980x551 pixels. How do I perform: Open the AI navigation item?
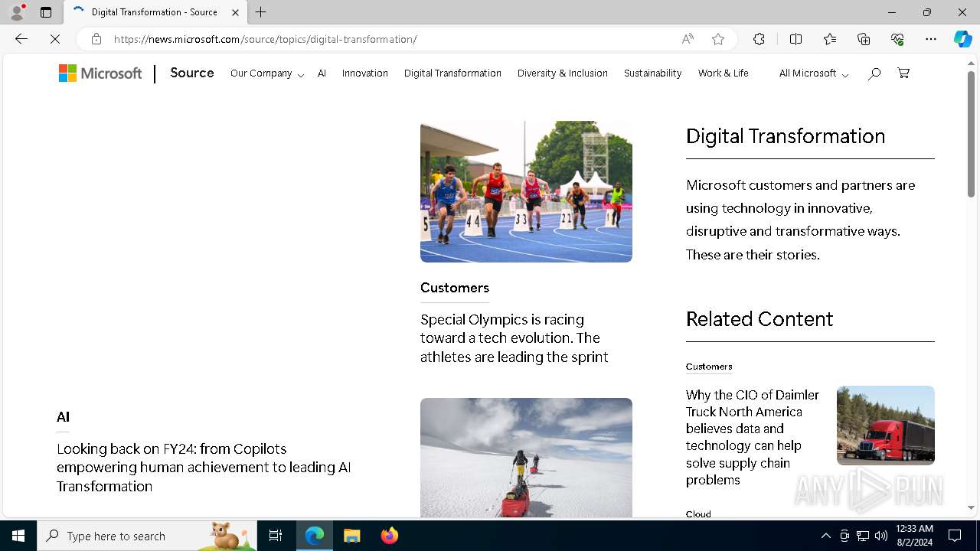pyautogui.click(x=322, y=73)
